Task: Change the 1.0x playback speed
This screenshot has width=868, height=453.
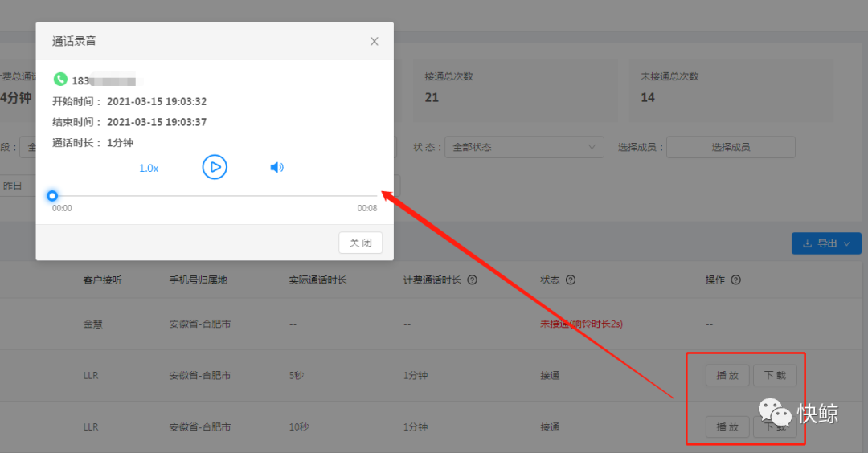Action: [x=149, y=169]
